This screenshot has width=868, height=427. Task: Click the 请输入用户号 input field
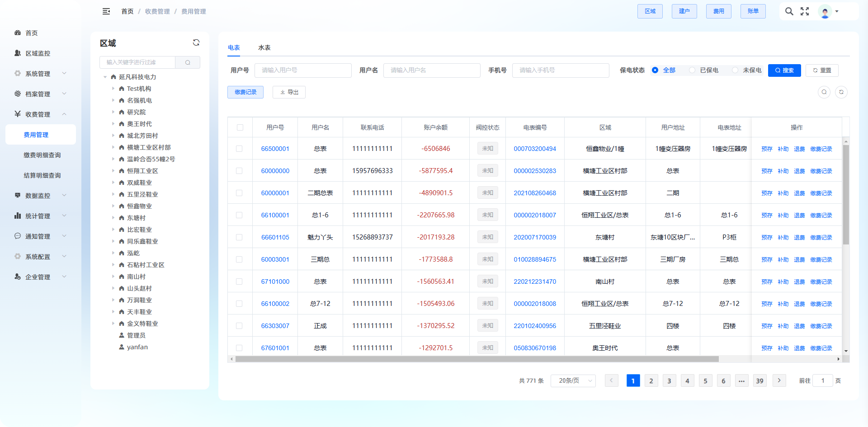[x=303, y=70]
